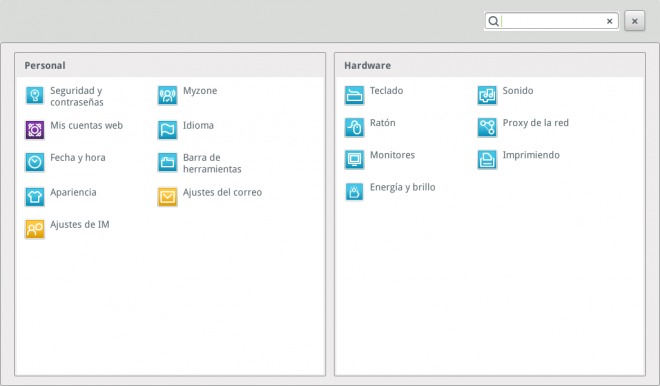Select the 'Idioma' label

tap(198, 125)
